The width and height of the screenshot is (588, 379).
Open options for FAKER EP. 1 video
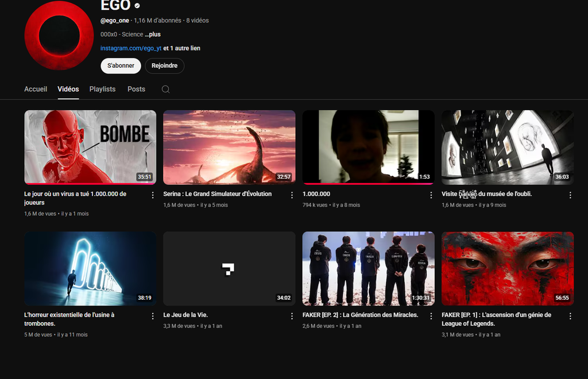click(x=570, y=316)
